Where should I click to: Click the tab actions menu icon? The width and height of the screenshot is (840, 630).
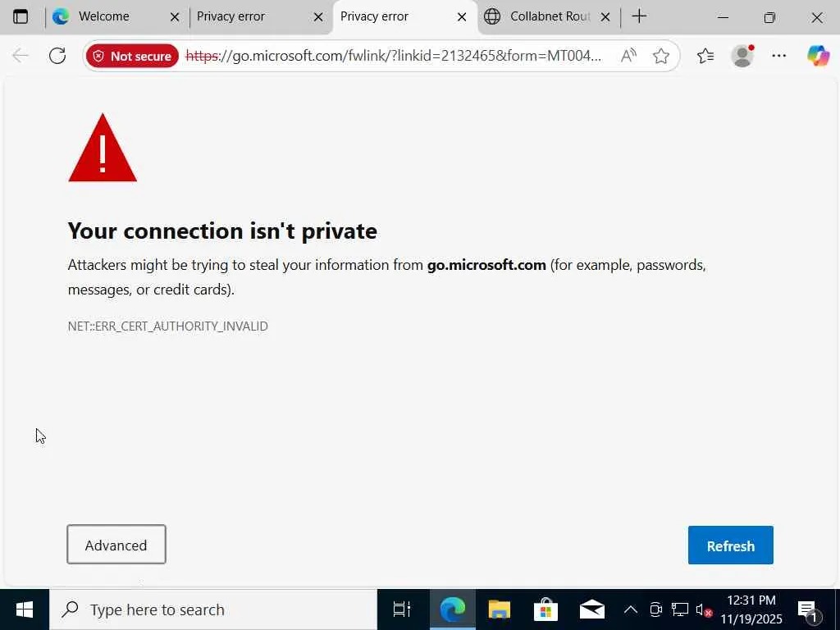[21, 16]
